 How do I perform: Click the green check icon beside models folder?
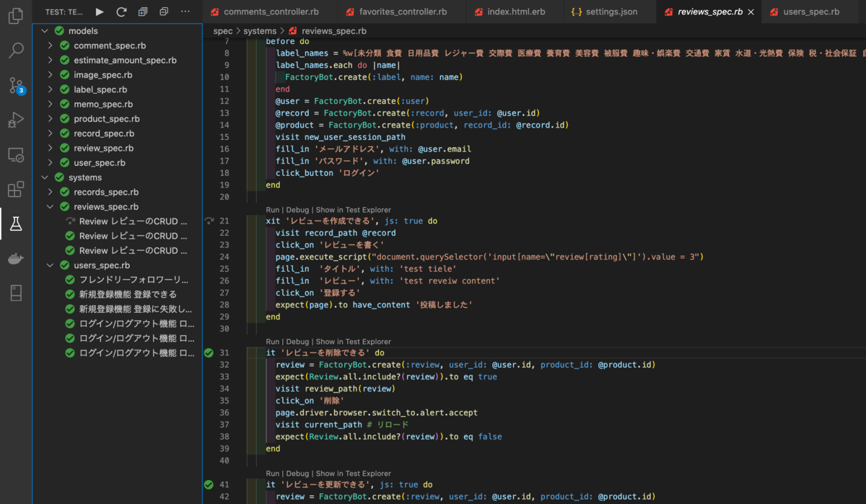(59, 31)
